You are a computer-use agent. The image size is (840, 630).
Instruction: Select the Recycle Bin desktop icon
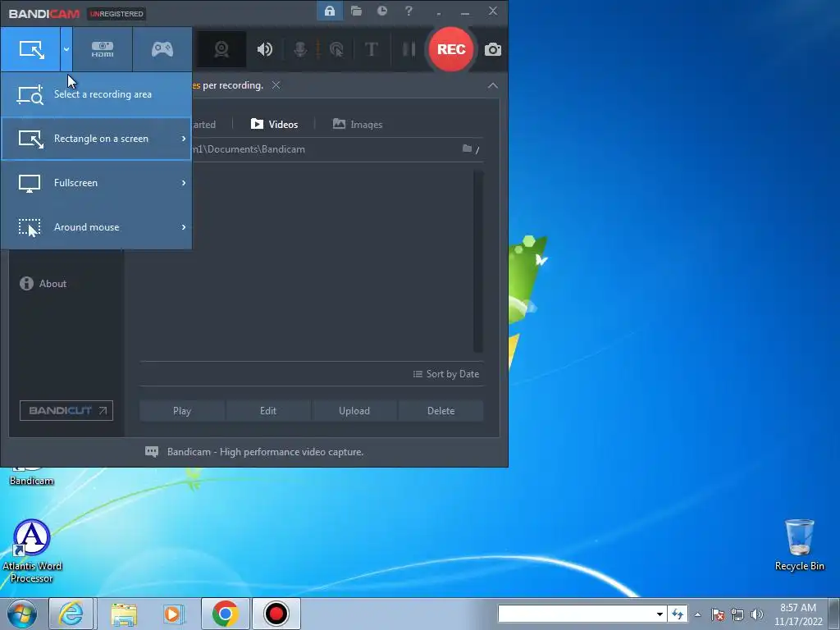pos(799,545)
